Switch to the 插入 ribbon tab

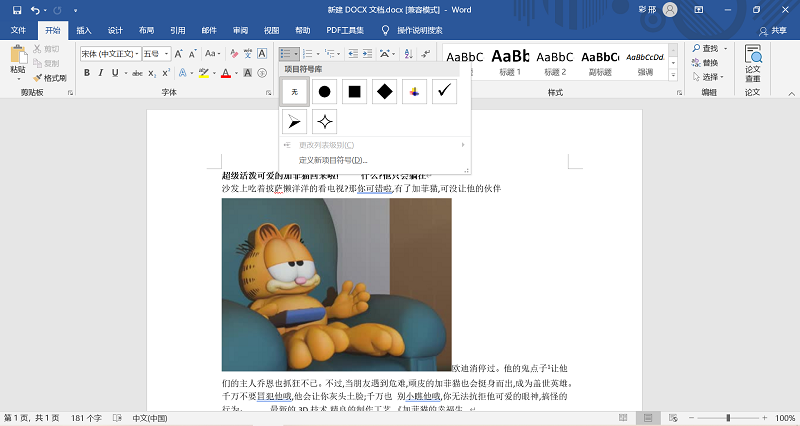click(84, 31)
